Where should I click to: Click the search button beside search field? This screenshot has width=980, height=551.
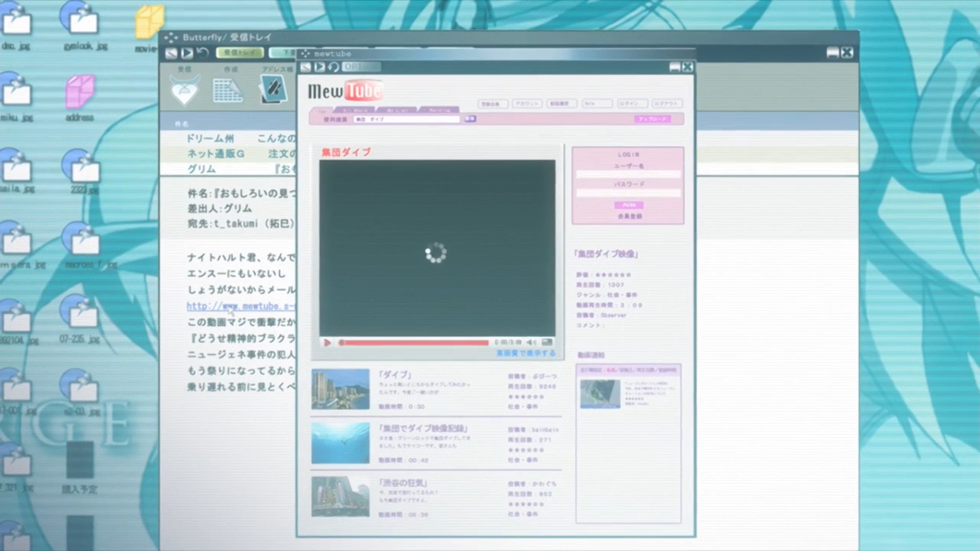(x=470, y=119)
